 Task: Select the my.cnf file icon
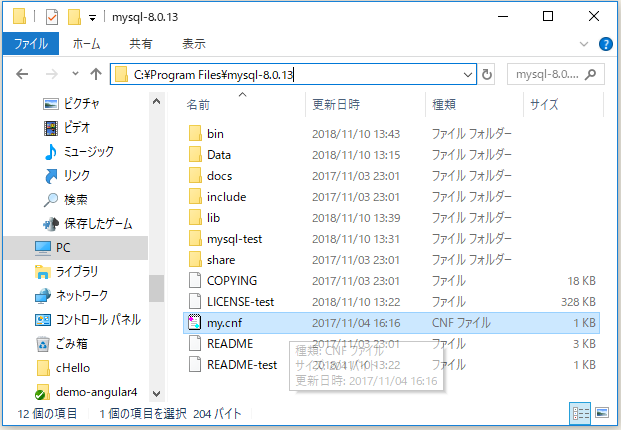click(x=194, y=322)
